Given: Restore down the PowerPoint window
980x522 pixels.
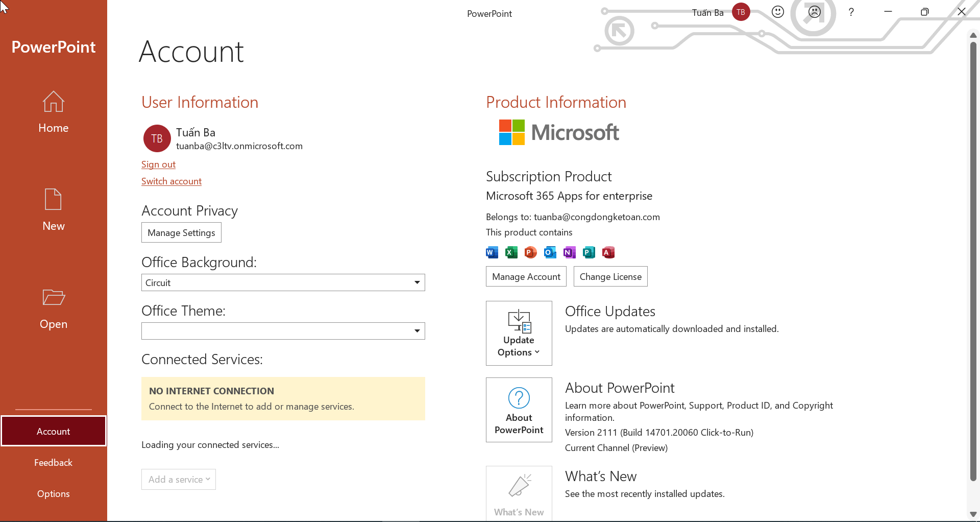Looking at the screenshot, I should [924, 12].
